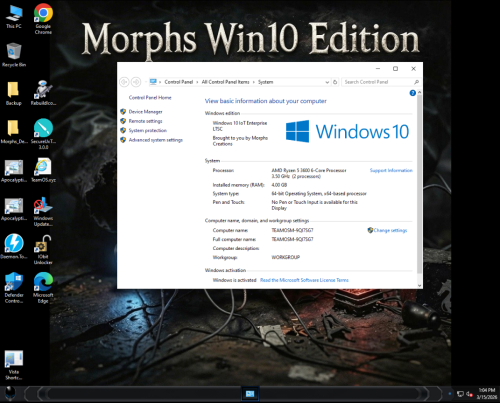Select System breadcrumb in address bar
Screen dimensions: 500x403
click(265, 82)
